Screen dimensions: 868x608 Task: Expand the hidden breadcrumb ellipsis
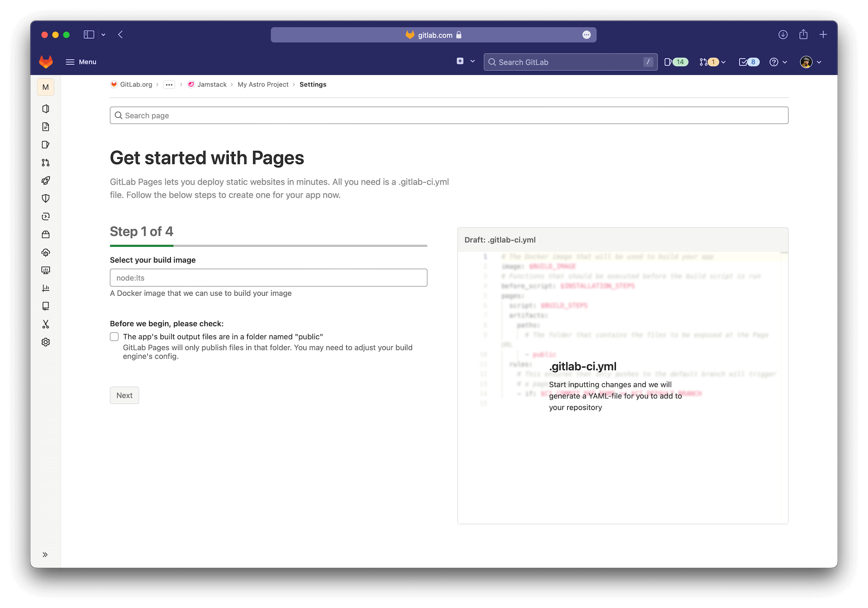pyautogui.click(x=169, y=85)
